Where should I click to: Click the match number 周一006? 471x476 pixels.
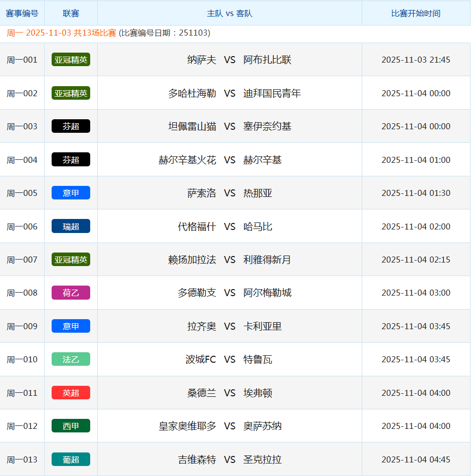22,226
